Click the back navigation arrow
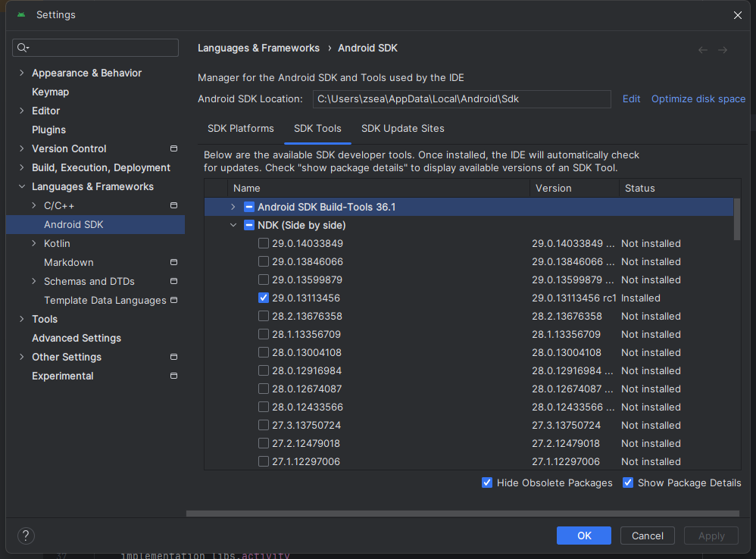This screenshot has width=756, height=559. [703, 50]
